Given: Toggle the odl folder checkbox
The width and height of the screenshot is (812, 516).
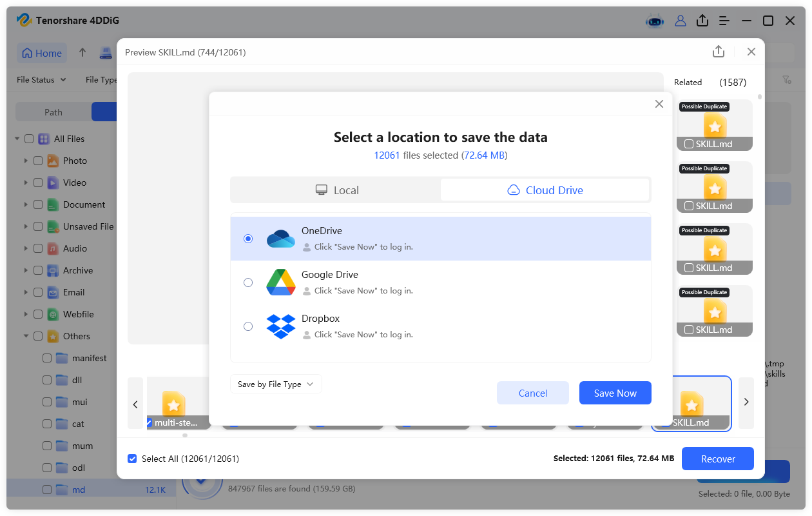Looking at the screenshot, I should pos(47,468).
